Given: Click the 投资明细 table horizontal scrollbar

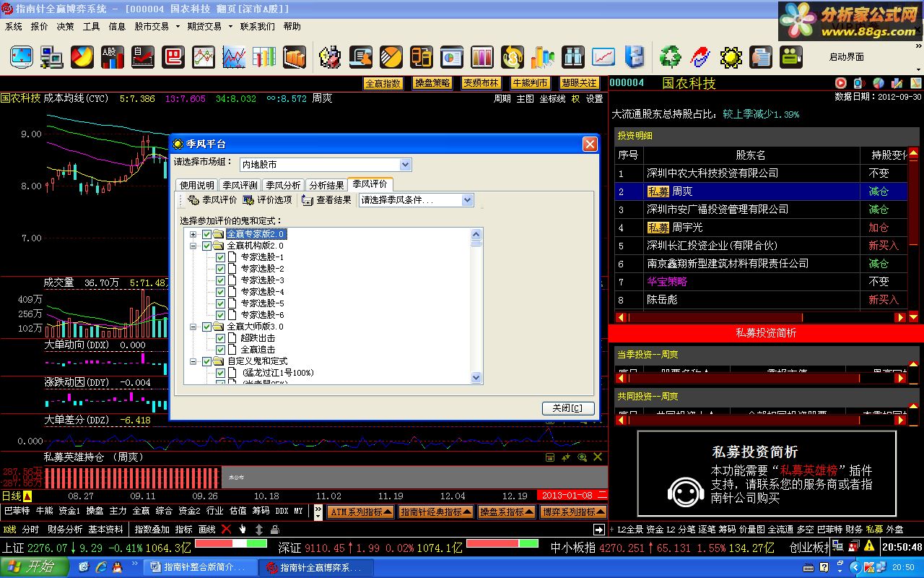Looking at the screenshot, I should pyautogui.click(x=760, y=317).
